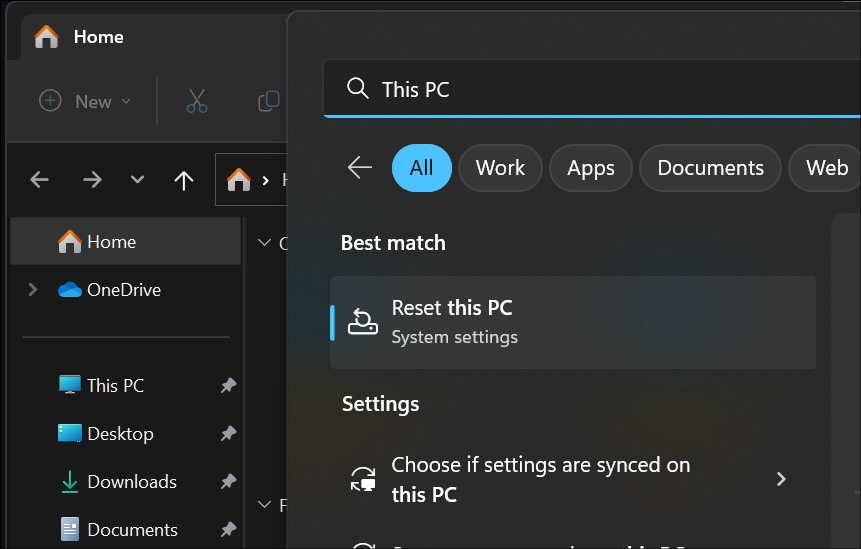Select the Apps search filter

(x=591, y=168)
